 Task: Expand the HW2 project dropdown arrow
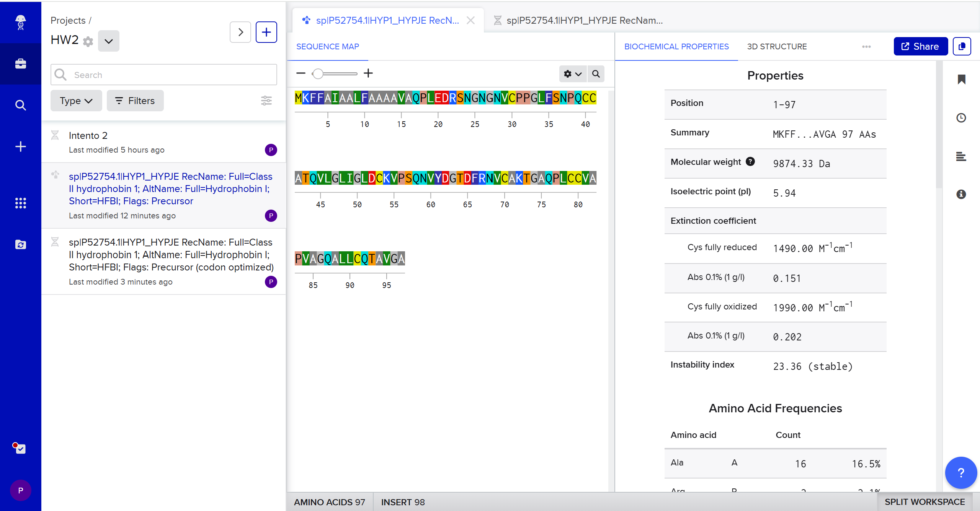click(109, 41)
